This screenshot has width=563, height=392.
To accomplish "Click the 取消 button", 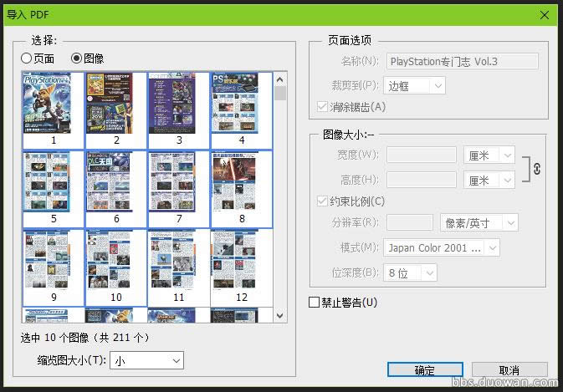I will pos(509,370).
